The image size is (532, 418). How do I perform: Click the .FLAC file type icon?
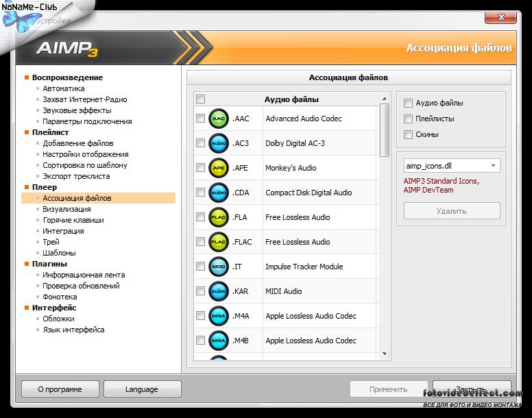tap(219, 242)
